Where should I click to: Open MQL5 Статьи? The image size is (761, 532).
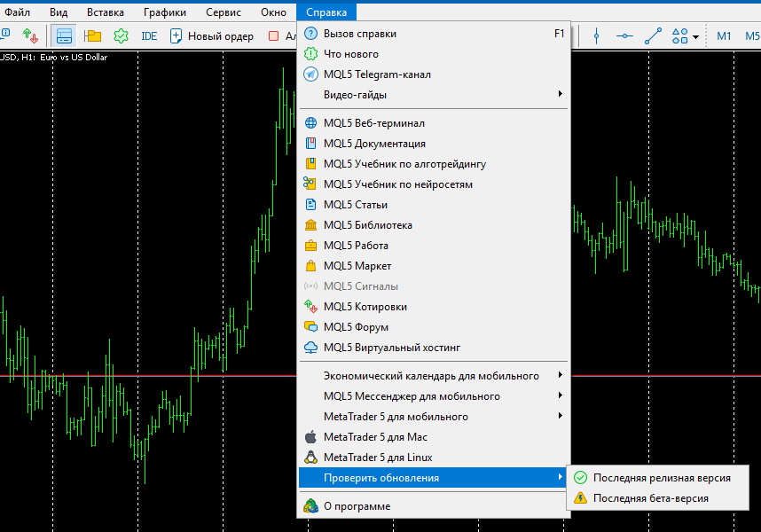433,205
